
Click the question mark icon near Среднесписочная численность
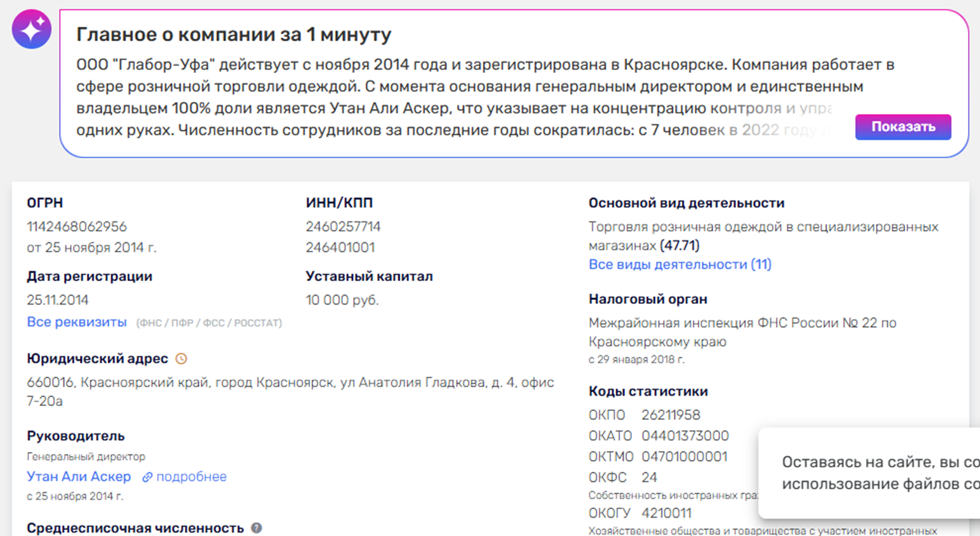[x=257, y=528]
